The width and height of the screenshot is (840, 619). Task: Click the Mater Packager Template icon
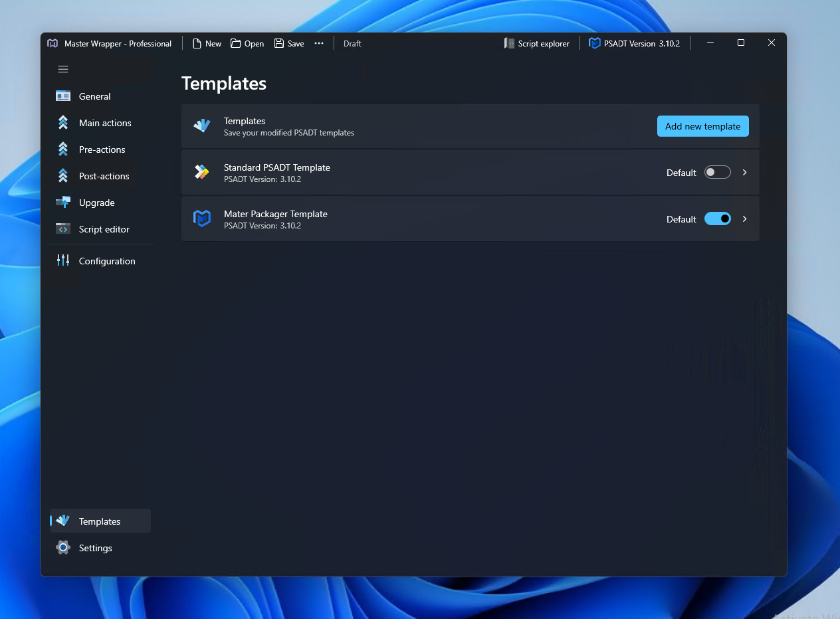(202, 219)
